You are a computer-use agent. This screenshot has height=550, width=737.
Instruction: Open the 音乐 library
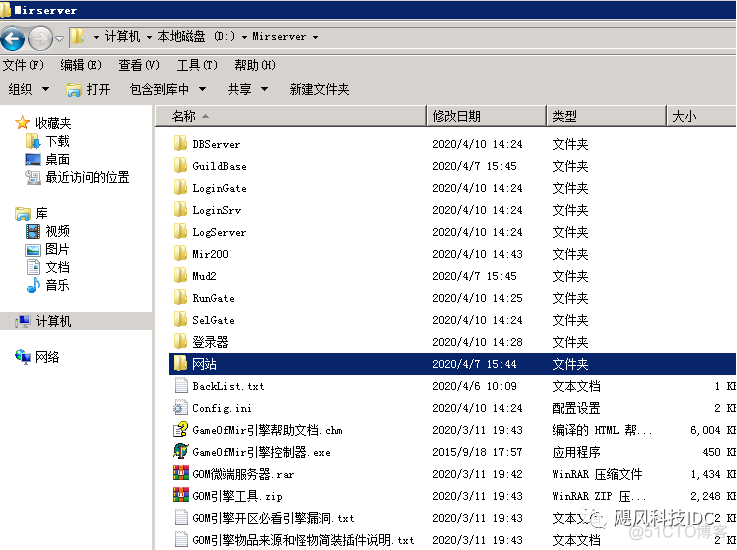[x=48, y=285]
